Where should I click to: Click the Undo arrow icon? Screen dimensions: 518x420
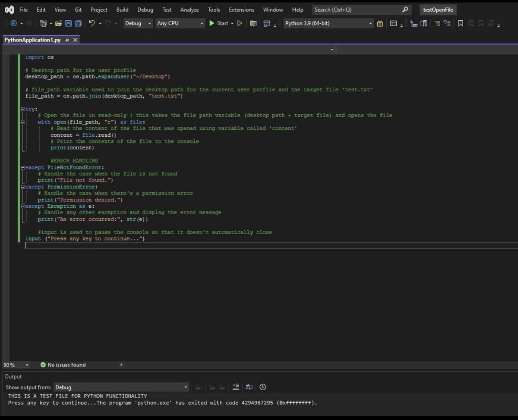point(92,23)
